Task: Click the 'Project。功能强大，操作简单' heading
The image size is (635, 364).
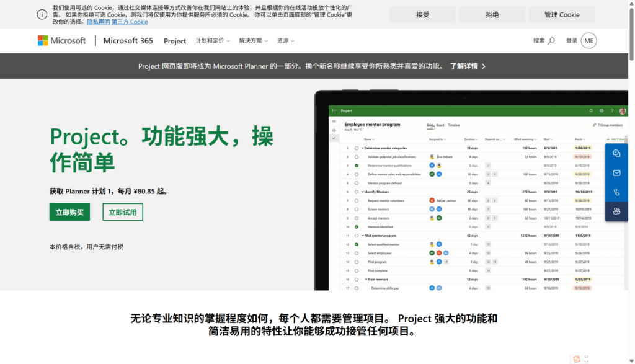Action: (162, 149)
